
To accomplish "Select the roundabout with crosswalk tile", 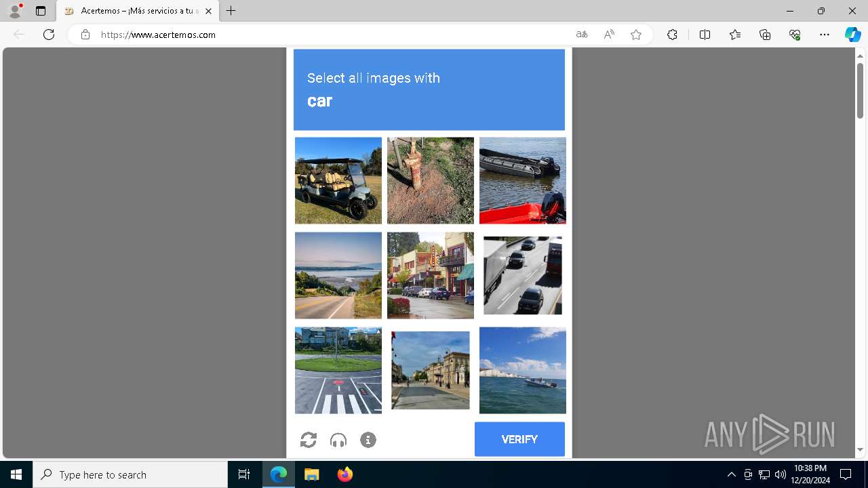I will click(338, 370).
